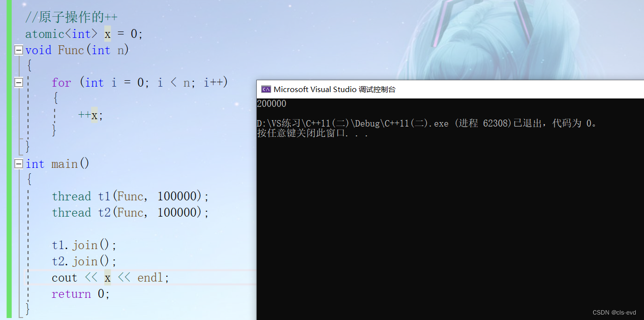Screen dimensions: 644x320
Task: Click the return 0; statement
Action: (x=81, y=294)
